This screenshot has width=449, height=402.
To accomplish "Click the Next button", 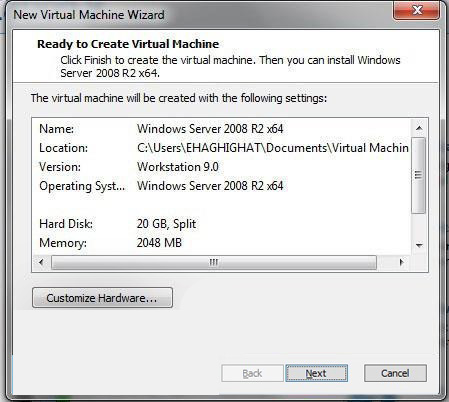I will pos(316,373).
